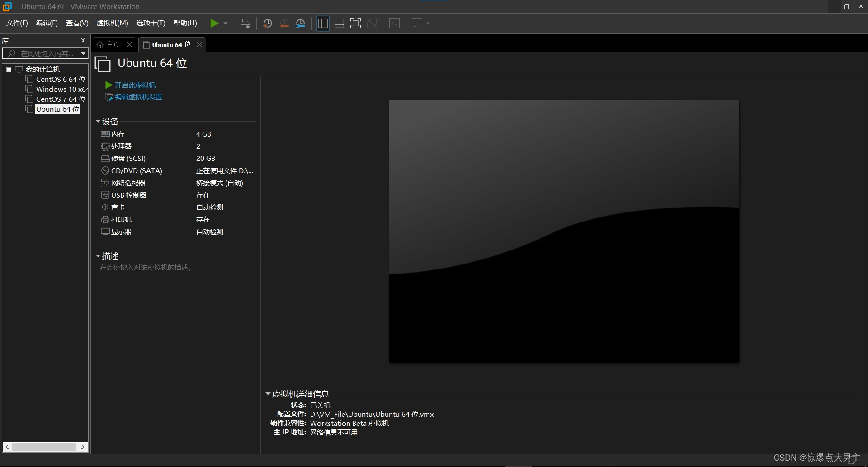Click the 网络适配器 device row
The image size is (868, 467).
pos(177,183)
